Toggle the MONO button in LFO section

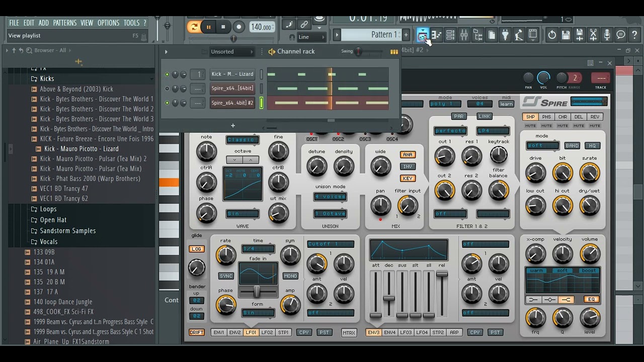[x=290, y=276]
